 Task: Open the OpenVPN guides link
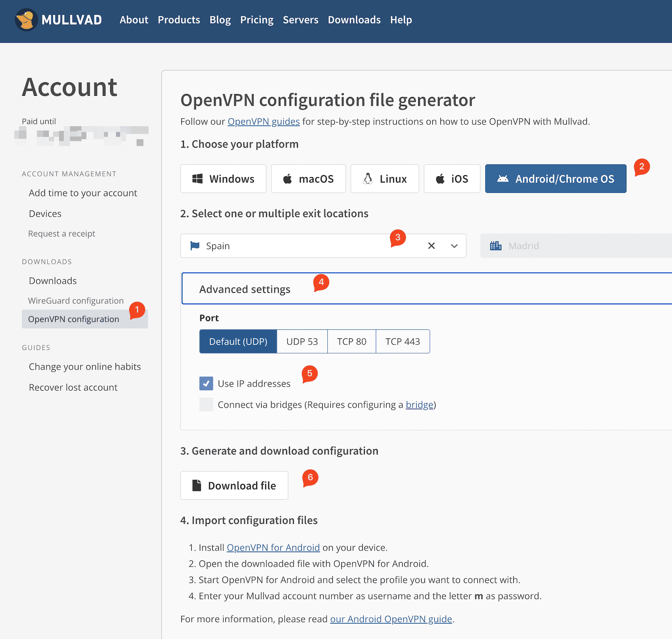tap(264, 122)
